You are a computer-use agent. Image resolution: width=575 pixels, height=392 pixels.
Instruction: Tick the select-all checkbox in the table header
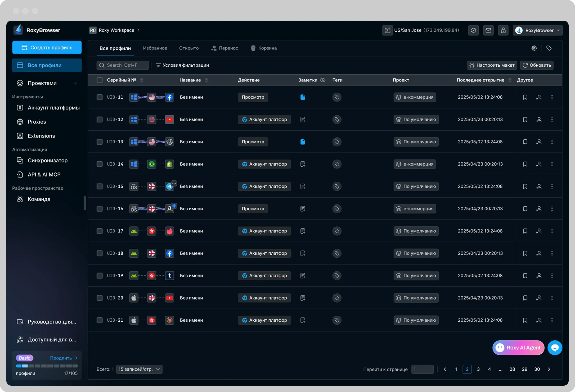(x=100, y=80)
